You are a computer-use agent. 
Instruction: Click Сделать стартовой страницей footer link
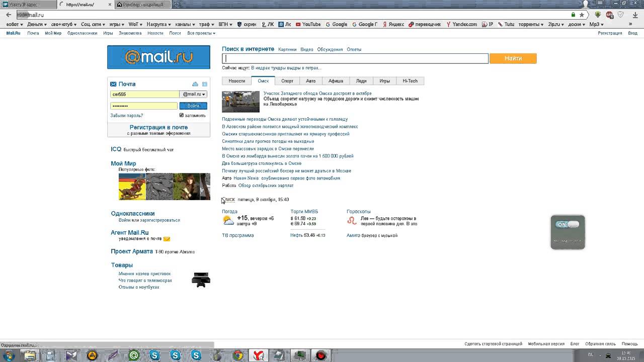494,344
